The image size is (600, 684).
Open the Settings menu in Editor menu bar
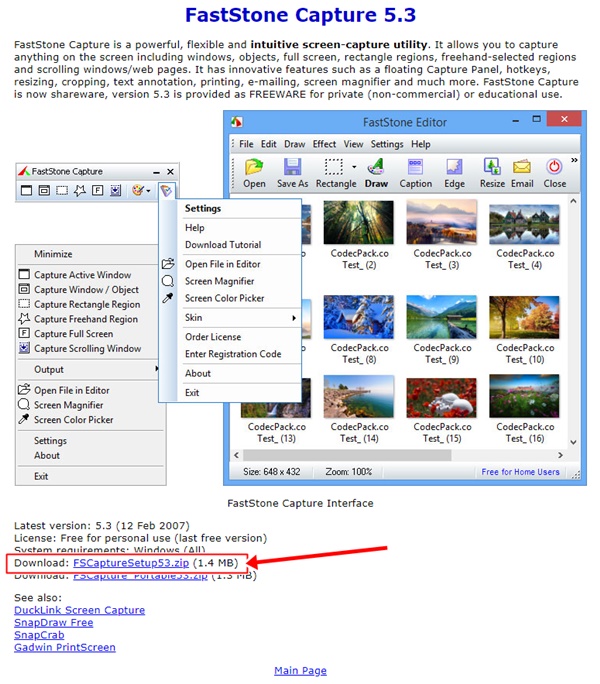tap(387, 144)
